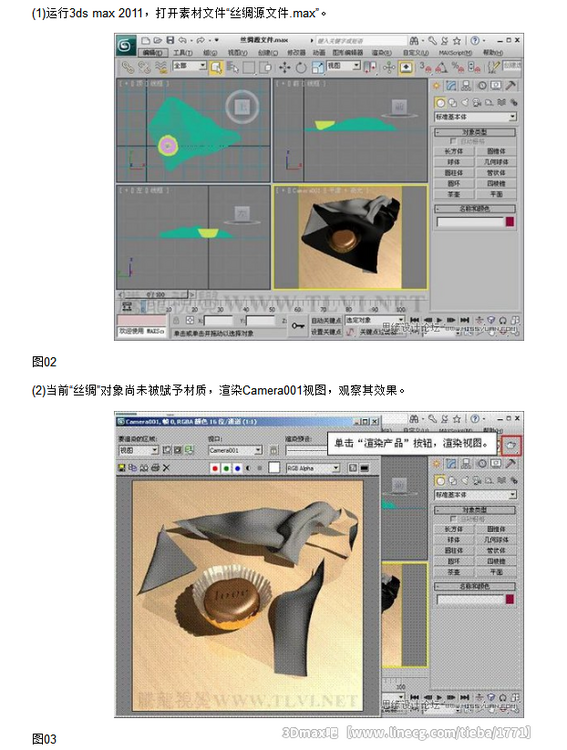Click the Save Image icon in Camera001 render window
Viewport: 567px width, 750px height.
[122, 468]
